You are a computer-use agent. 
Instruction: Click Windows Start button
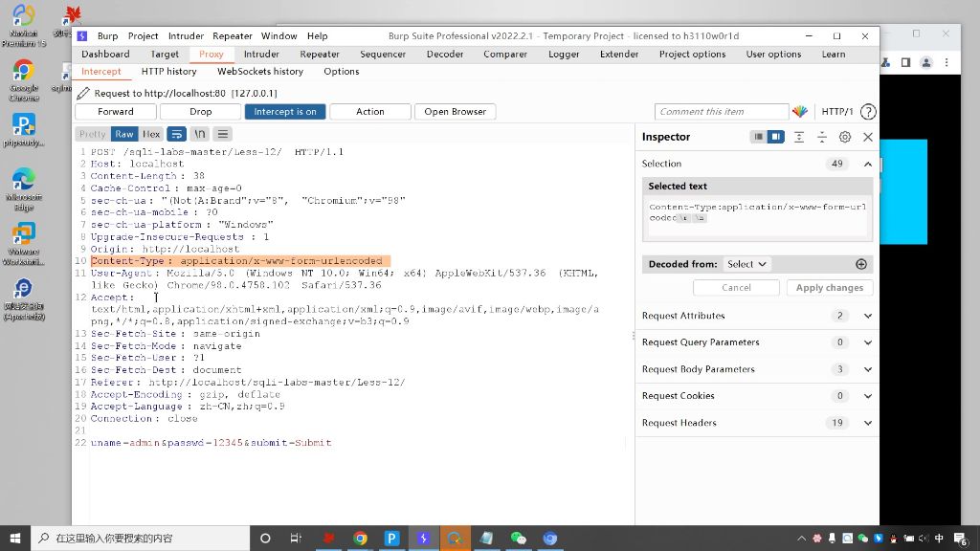pyautogui.click(x=15, y=538)
